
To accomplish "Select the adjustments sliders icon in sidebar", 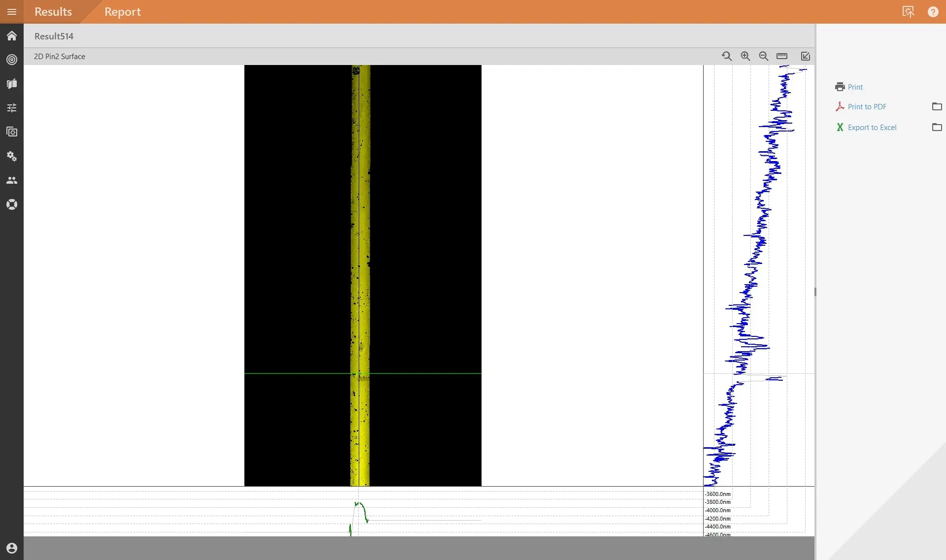I will coord(11,108).
